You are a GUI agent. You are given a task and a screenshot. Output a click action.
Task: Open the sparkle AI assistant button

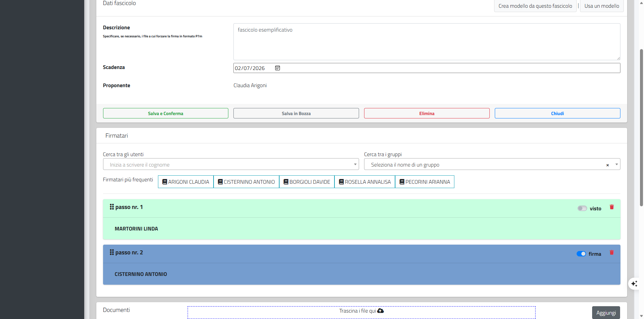(635, 284)
